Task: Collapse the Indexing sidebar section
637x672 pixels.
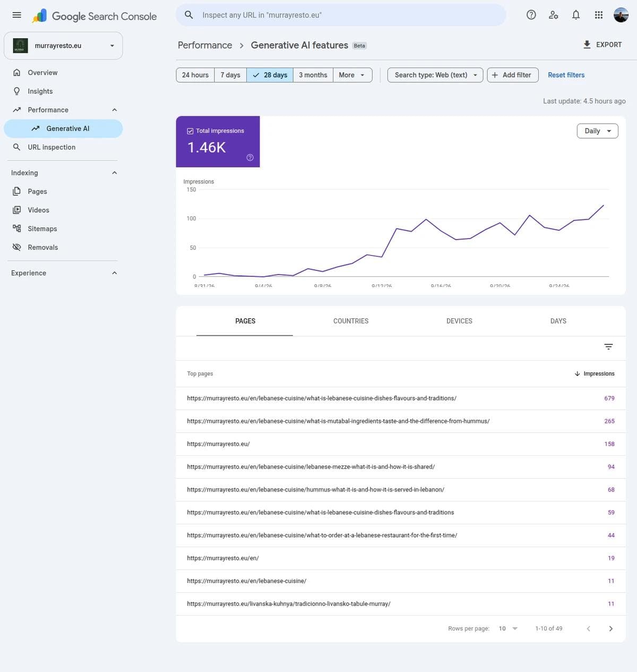Action: coord(114,173)
